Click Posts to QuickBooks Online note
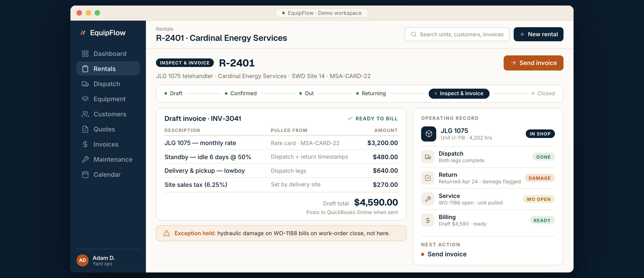Image resolution: width=644 pixels, height=278 pixels. [352, 212]
